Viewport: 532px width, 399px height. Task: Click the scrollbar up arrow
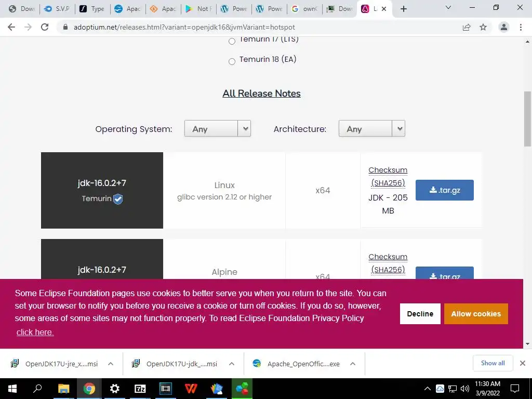pyautogui.click(x=527, y=42)
